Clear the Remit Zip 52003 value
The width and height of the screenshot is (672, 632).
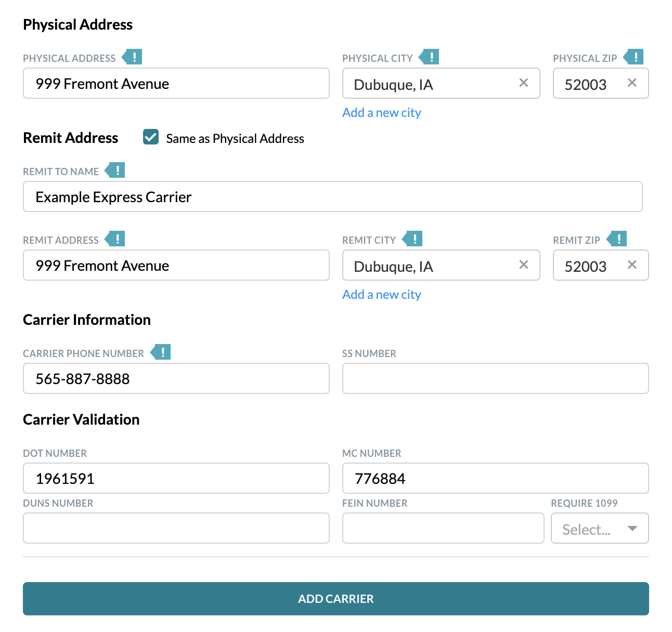tap(632, 265)
